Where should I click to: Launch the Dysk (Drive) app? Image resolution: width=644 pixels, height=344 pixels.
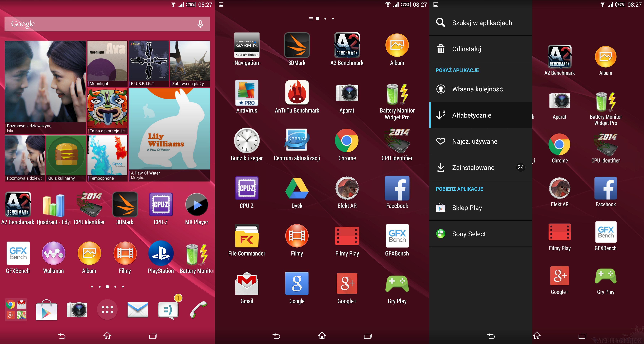point(297,188)
